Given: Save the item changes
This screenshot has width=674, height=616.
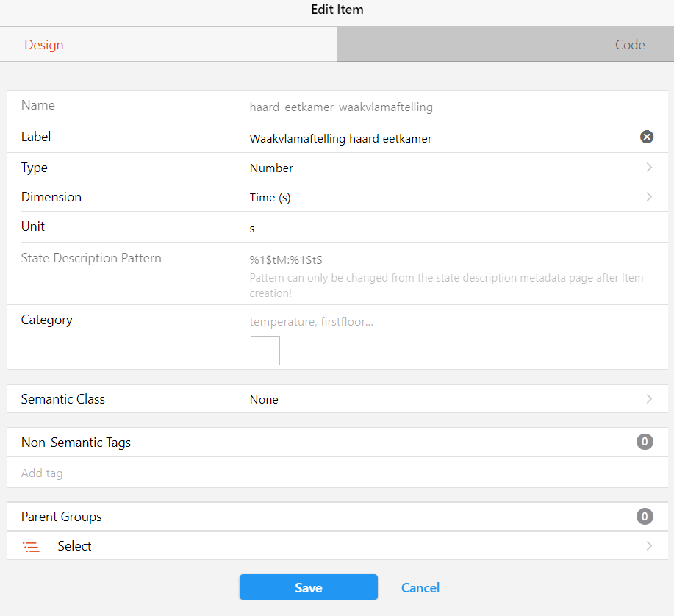Looking at the screenshot, I should [x=309, y=587].
